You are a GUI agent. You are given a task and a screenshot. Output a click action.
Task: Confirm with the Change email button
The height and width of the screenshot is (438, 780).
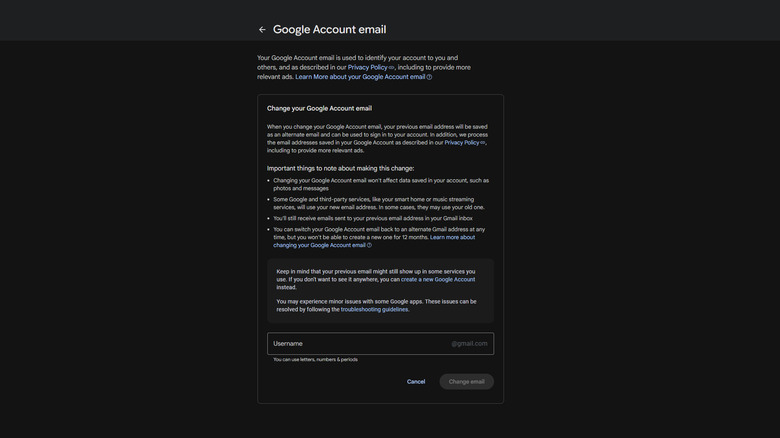(x=466, y=382)
